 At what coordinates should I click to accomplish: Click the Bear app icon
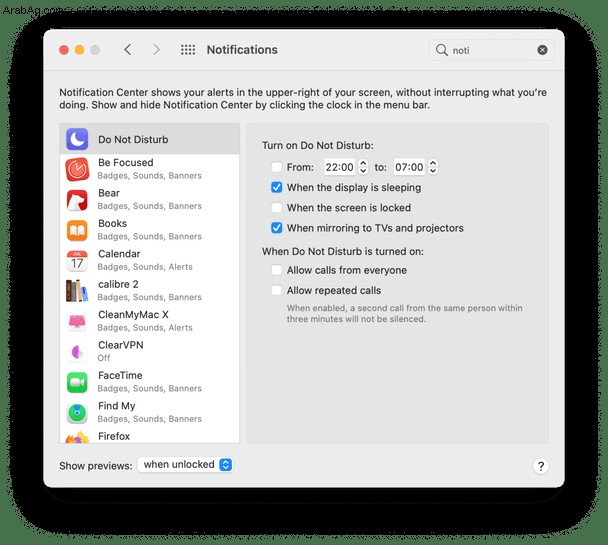77,200
